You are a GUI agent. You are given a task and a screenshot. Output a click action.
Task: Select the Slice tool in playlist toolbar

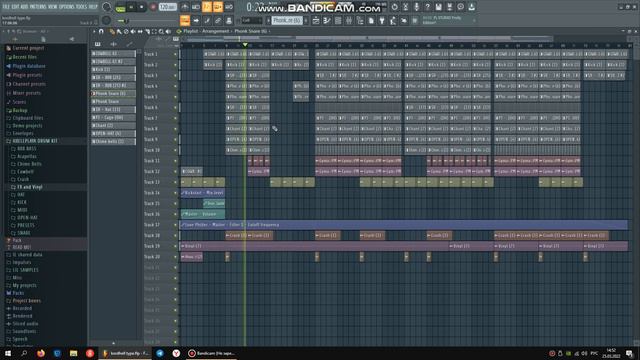pos(147,31)
